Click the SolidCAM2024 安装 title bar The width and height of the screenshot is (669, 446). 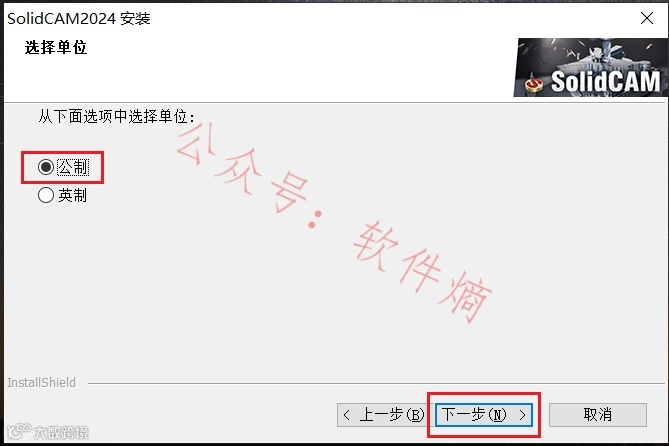[x=79, y=18]
